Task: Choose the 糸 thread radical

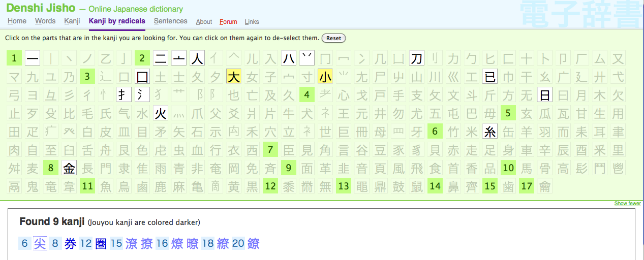Action: click(x=490, y=132)
